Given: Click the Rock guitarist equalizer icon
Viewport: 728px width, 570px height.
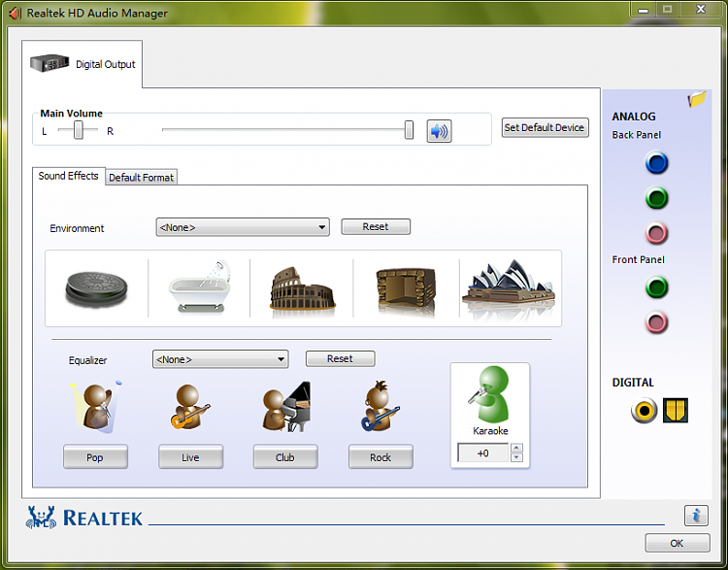Looking at the screenshot, I should tap(381, 406).
